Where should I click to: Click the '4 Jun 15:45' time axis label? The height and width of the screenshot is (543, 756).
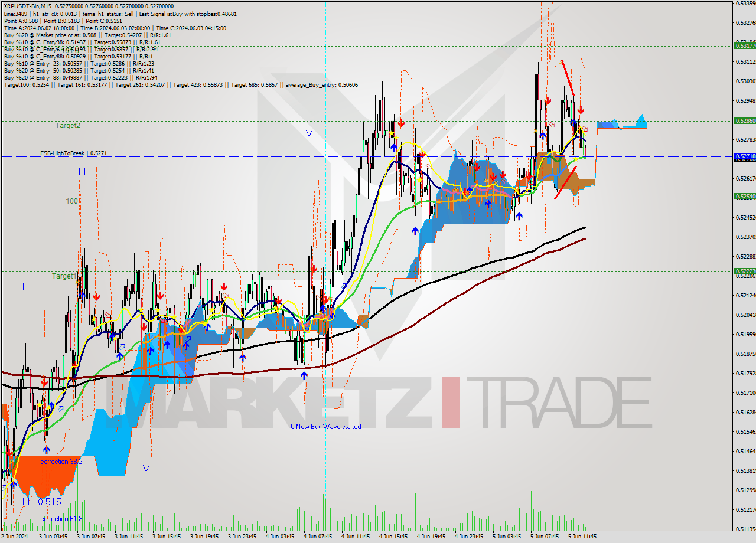pyautogui.click(x=393, y=537)
